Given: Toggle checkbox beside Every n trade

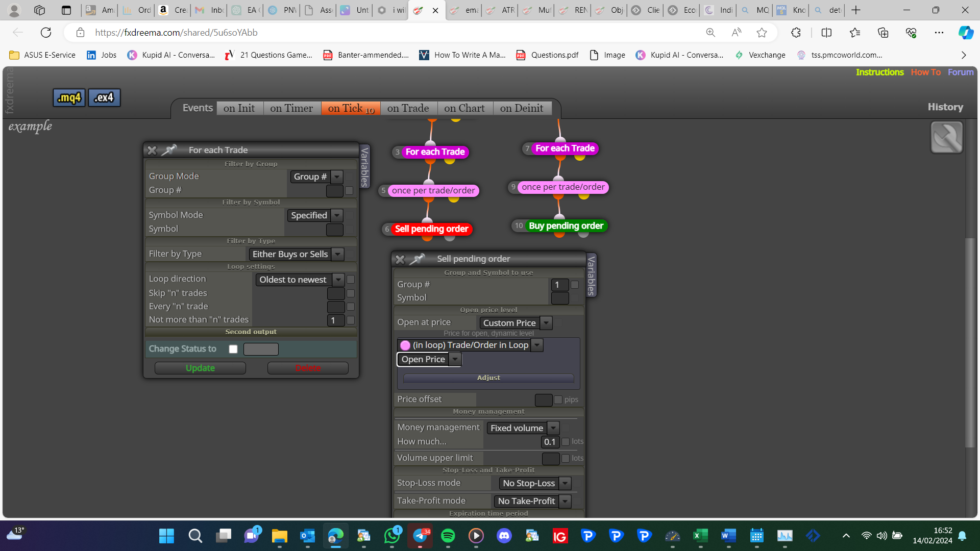Looking at the screenshot, I should click(351, 307).
